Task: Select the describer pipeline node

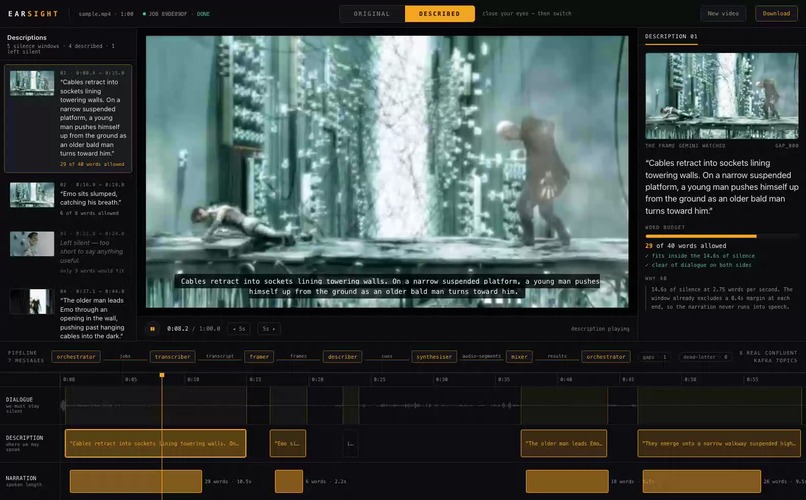Action: (x=342, y=357)
